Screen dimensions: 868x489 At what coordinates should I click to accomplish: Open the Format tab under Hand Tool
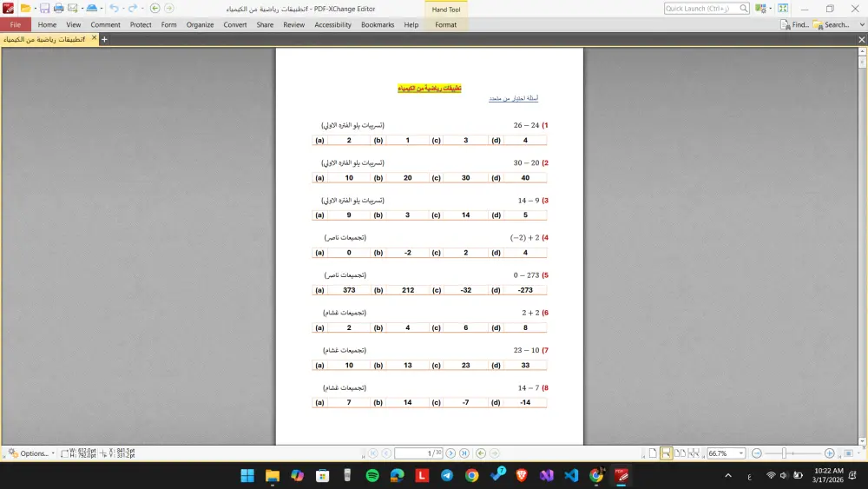pyautogui.click(x=445, y=25)
